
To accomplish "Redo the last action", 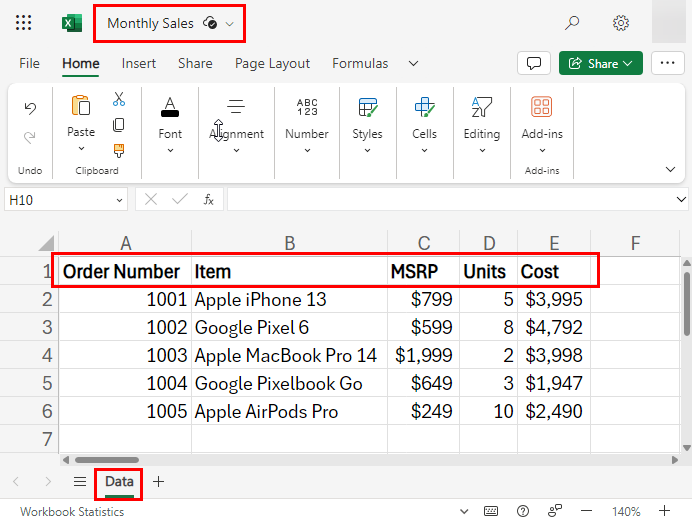I will point(30,137).
